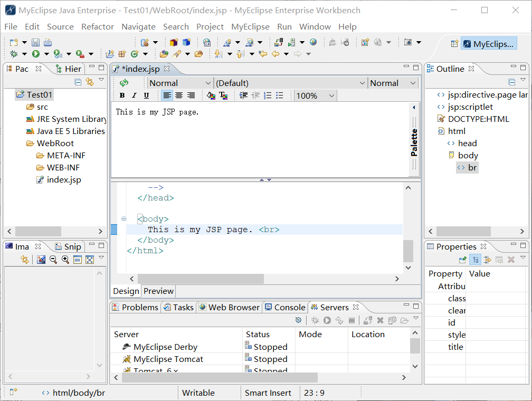Open the (Default) font dropdown
This screenshot has height=401, width=532.
click(x=290, y=83)
